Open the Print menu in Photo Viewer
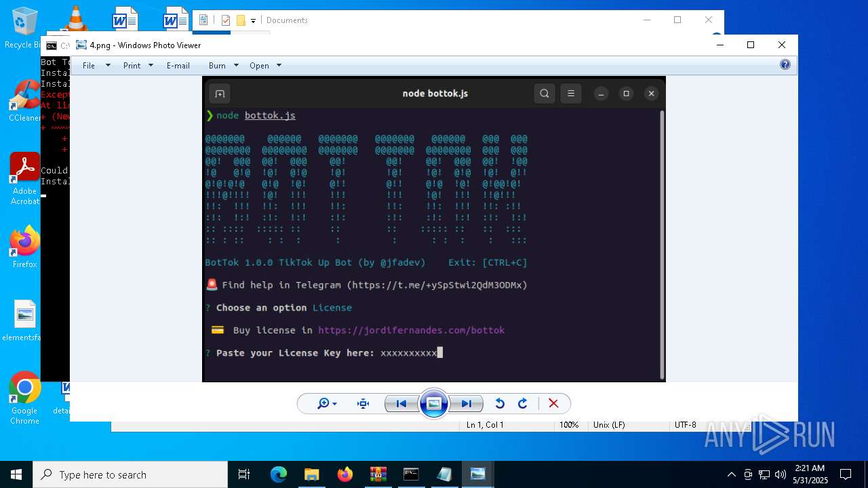The height and width of the screenshot is (488, 868). tap(132, 66)
